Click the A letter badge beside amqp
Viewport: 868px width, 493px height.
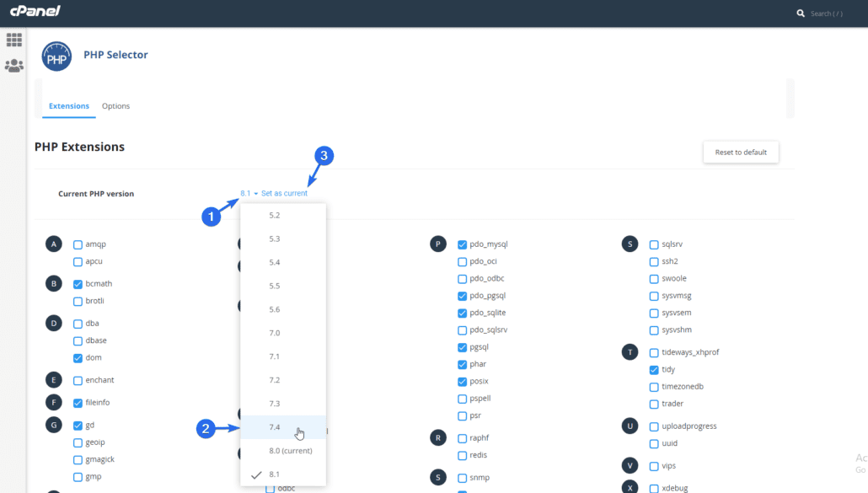(x=54, y=244)
